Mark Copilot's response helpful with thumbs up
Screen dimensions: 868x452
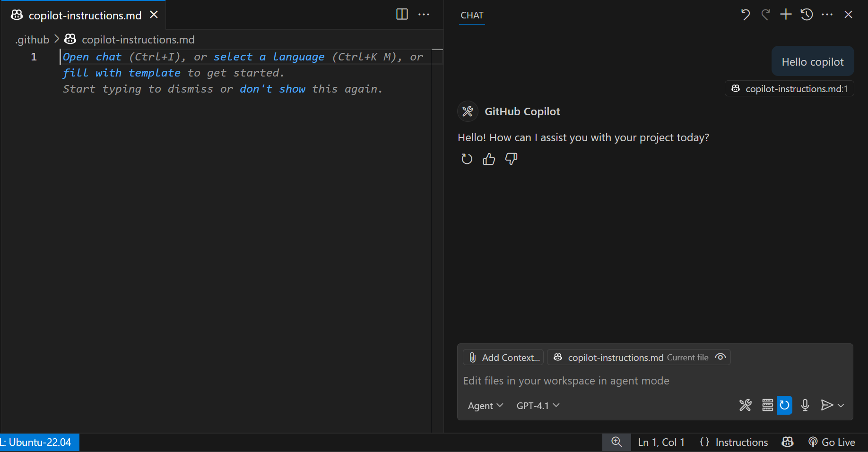489,159
